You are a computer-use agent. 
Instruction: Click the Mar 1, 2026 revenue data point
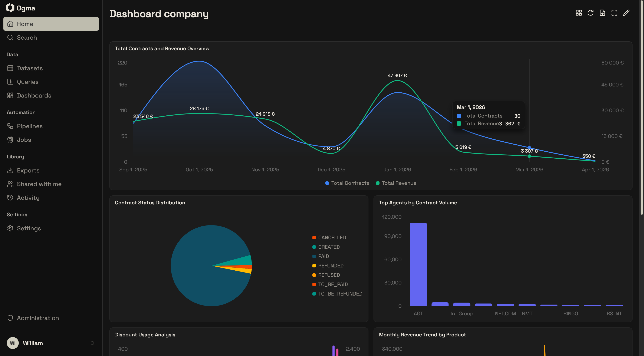529,156
